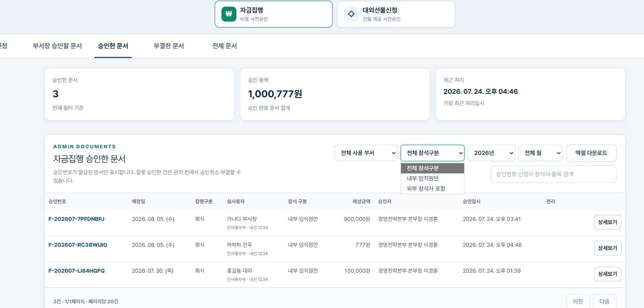644x308 pixels.
Task: Open the 전체 월 month dropdown
Action: [x=540, y=153]
